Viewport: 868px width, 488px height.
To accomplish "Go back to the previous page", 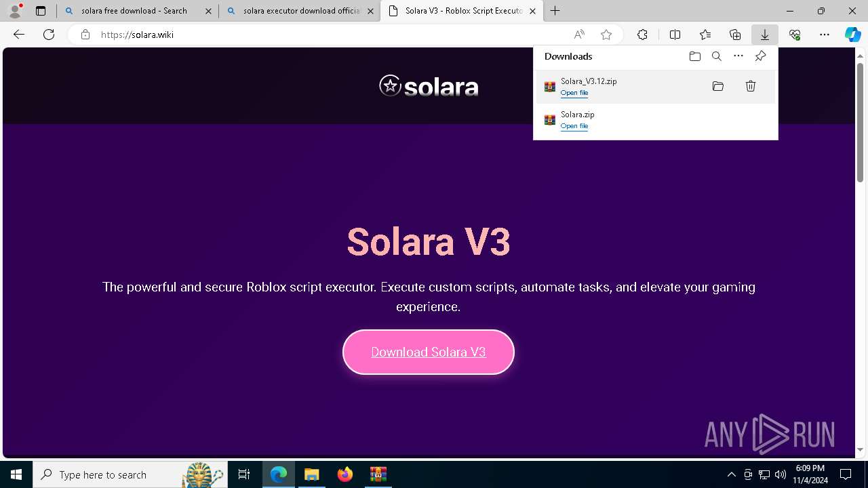I will click(19, 35).
